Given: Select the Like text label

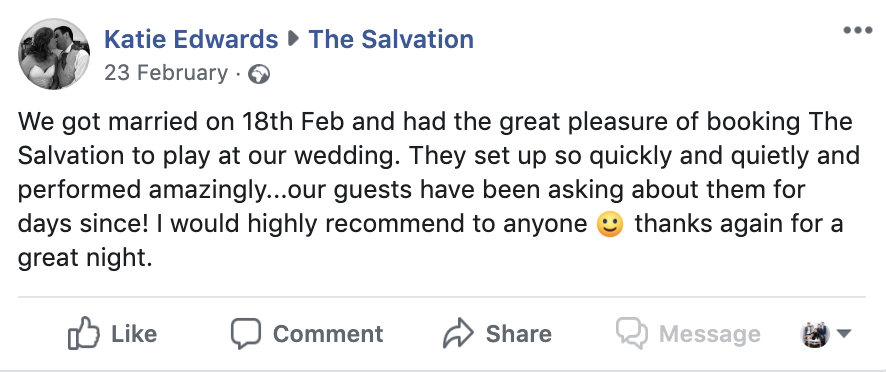Looking at the screenshot, I should [134, 334].
